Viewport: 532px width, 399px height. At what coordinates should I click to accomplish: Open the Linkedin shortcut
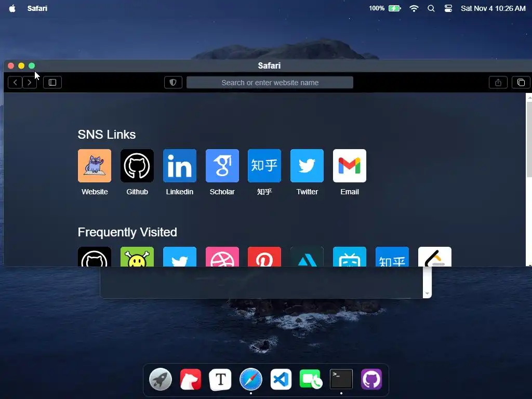[179, 166]
